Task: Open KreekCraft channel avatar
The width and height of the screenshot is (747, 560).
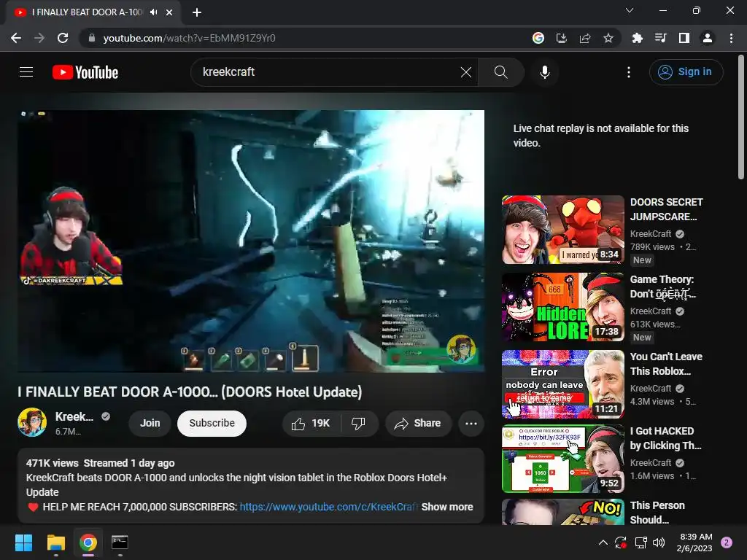Action: coord(32,422)
